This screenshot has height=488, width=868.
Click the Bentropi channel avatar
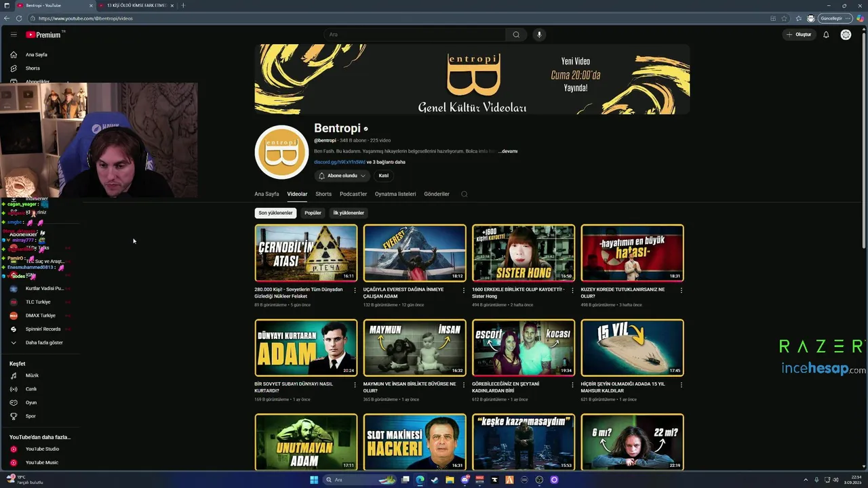pyautogui.click(x=281, y=152)
